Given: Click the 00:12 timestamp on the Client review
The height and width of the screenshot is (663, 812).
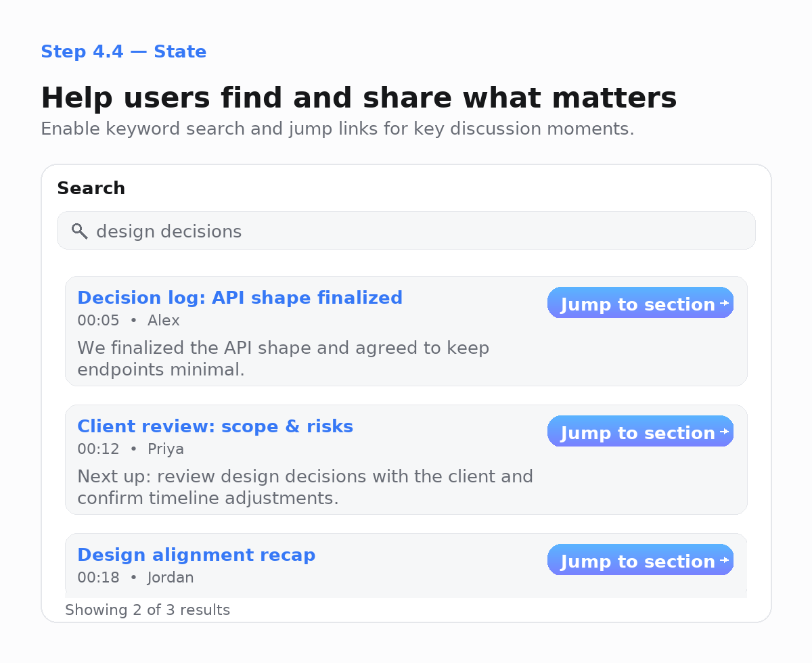Looking at the screenshot, I should click(x=98, y=449).
